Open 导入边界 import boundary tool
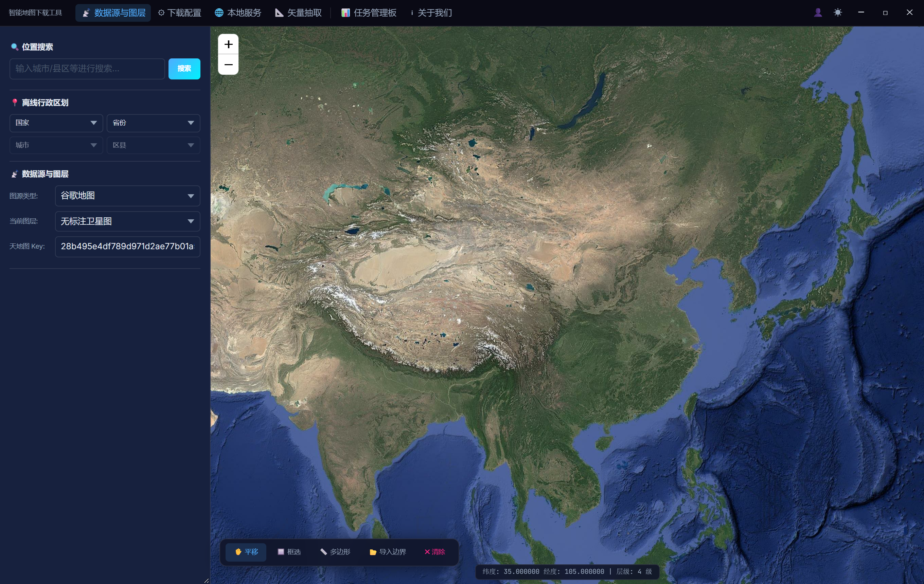Viewport: 924px width, 584px height. tap(387, 551)
